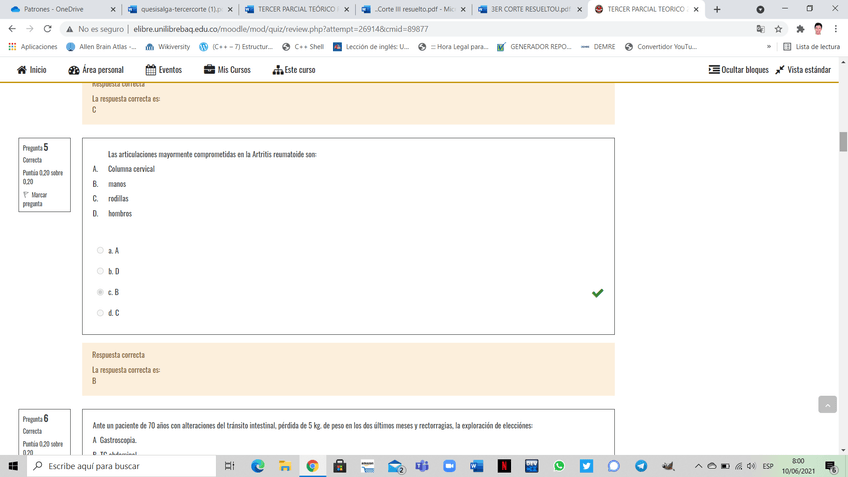
Task: Open Aplicaciones bookmarks shortcut
Action: 33,47
